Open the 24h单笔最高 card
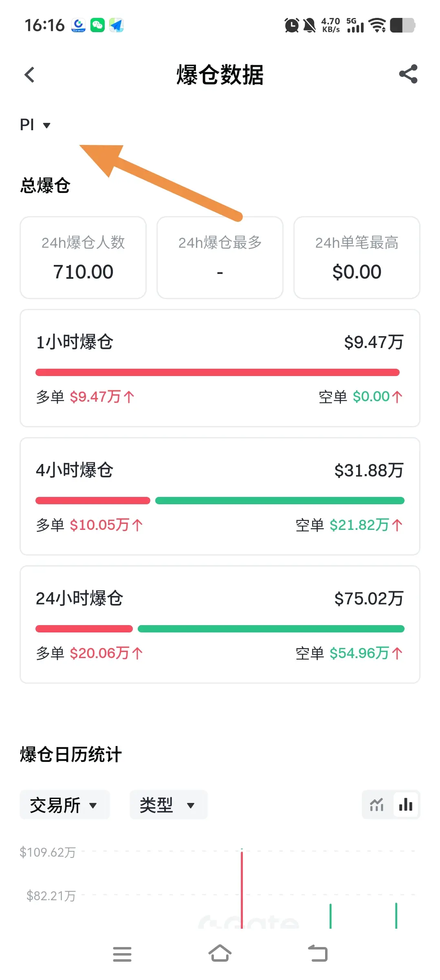The width and height of the screenshot is (440, 980). click(357, 258)
